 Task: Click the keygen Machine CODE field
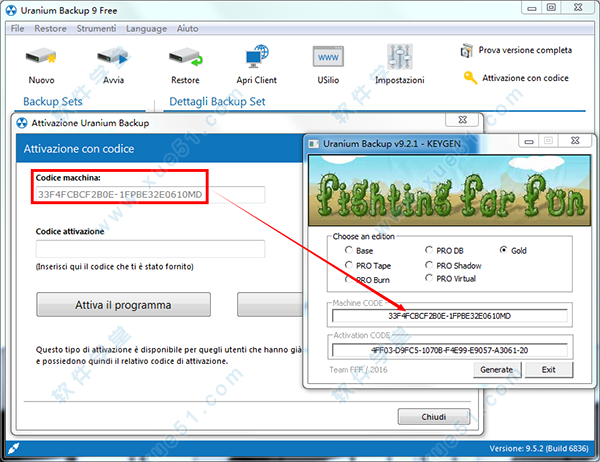pyautogui.click(x=450, y=316)
